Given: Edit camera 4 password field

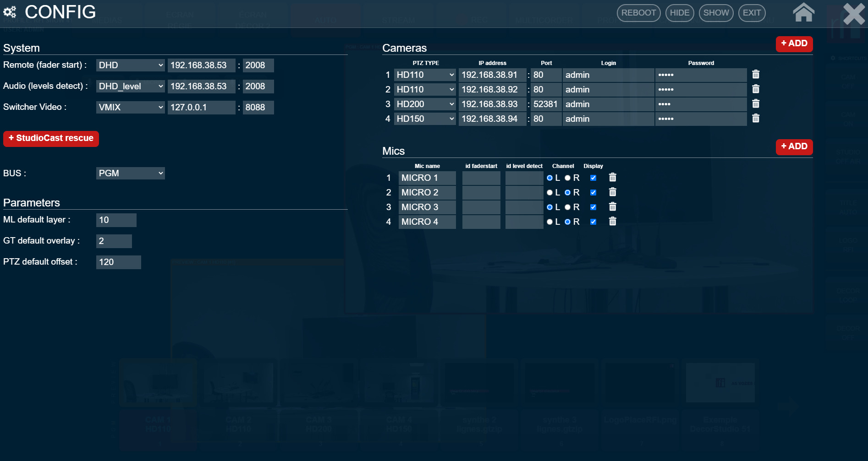Looking at the screenshot, I should (701, 119).
